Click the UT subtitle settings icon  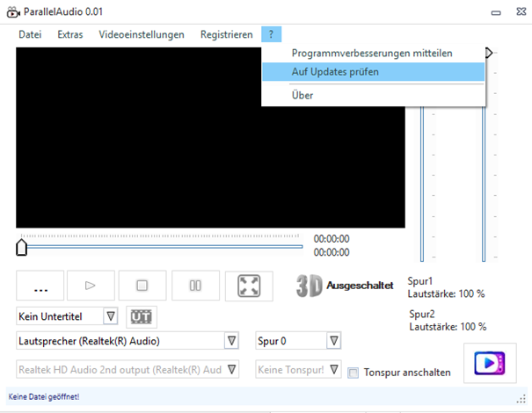click(x=142, y=316)
